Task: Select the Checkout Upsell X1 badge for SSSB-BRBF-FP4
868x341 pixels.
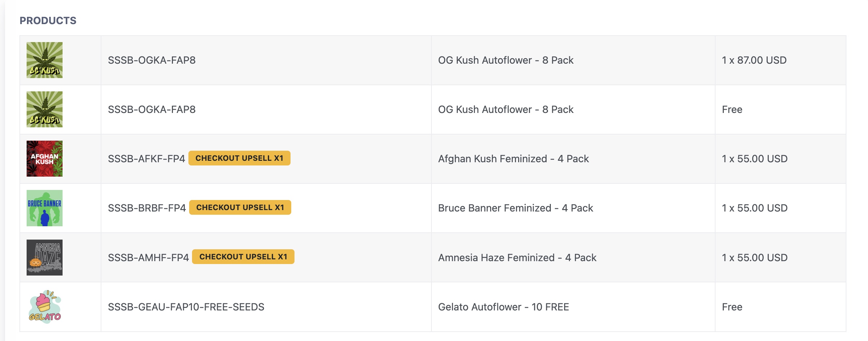Action: click(240, 208)
